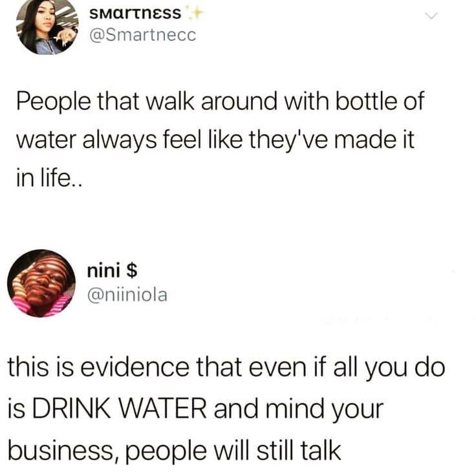Click the dollar sign in nini's name
The width and height of the screenshot is (476, 476).
point(131,270)
